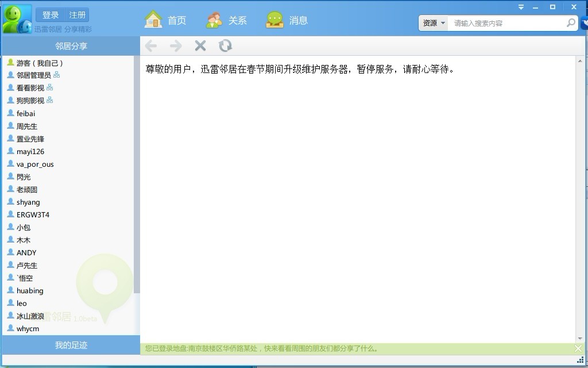Click the green user avatar logo

point(17,19)
